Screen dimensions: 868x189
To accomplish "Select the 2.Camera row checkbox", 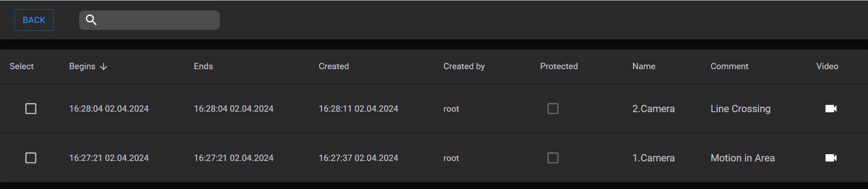I will point(31,109).
